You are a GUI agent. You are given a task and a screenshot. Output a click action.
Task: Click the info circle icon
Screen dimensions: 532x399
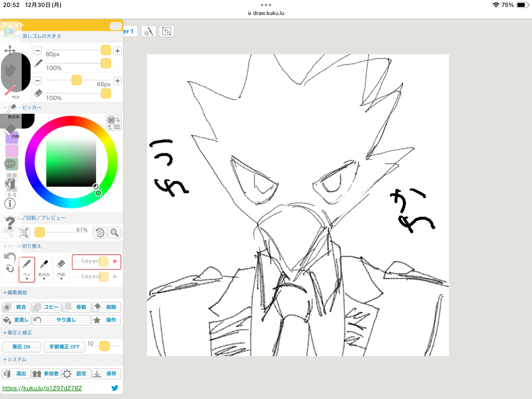coord(10,204)
